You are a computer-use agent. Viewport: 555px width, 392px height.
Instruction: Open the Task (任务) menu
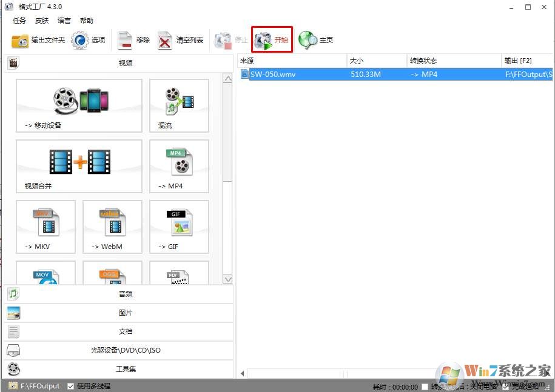[19, 21]
